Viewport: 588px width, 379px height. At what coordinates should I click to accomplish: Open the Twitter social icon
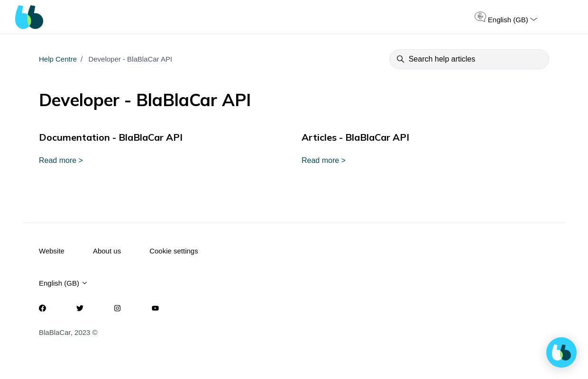(80, 308)
